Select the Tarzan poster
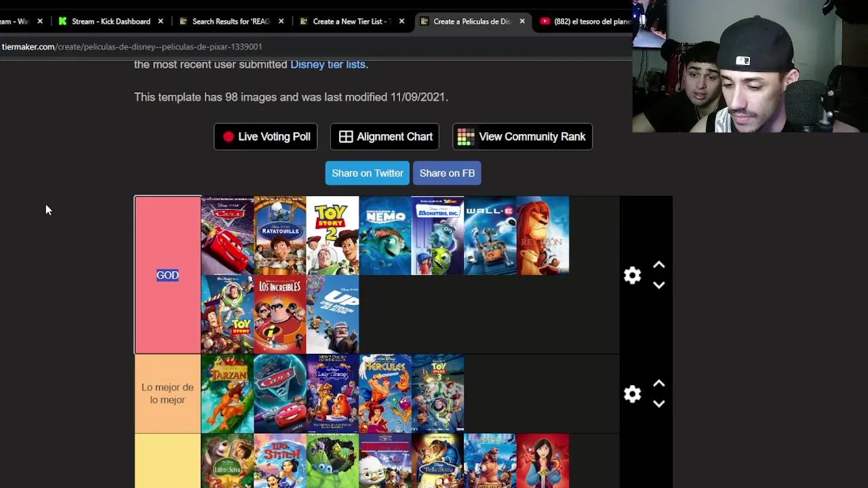Viewport: 868px width, 488px height. tap(227, 394)
